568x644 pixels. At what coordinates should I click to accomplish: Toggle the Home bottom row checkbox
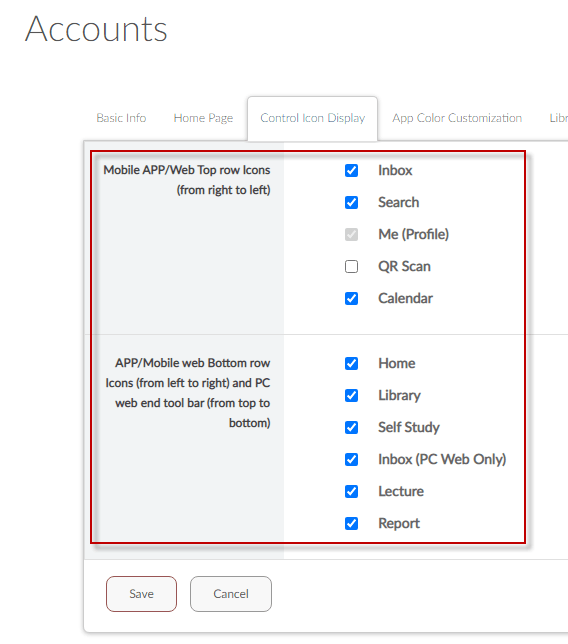click(x=351, y=363)
